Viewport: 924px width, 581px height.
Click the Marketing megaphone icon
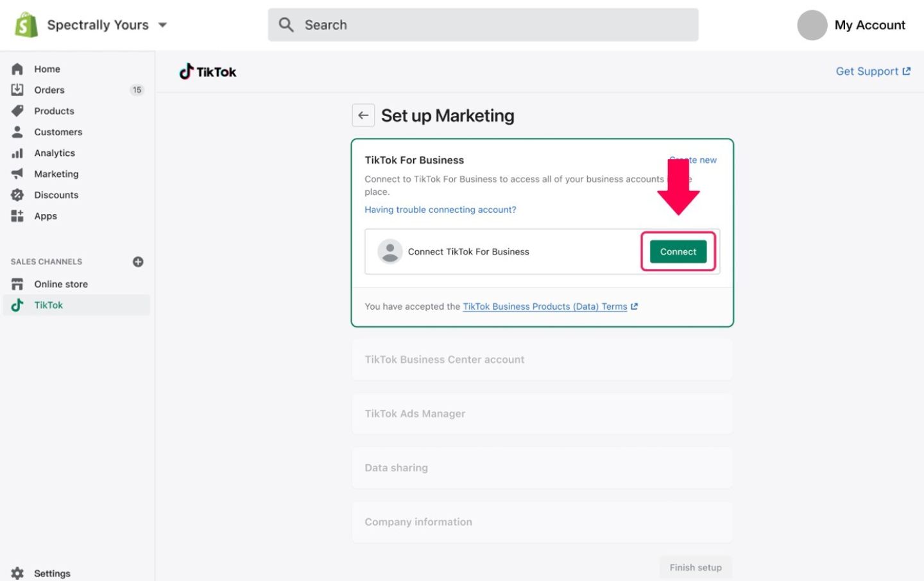[17, 174]
